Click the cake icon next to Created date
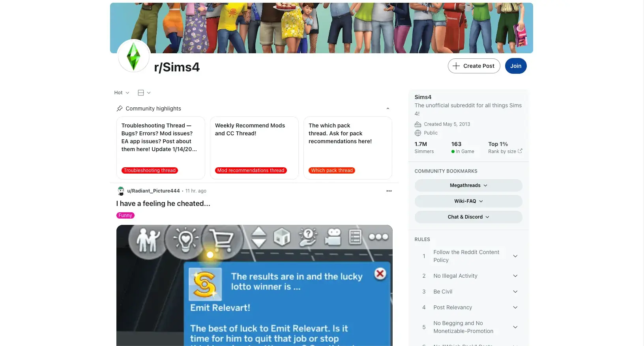The height and width of the screenshot is (346, 644). (x=418, y=124)
